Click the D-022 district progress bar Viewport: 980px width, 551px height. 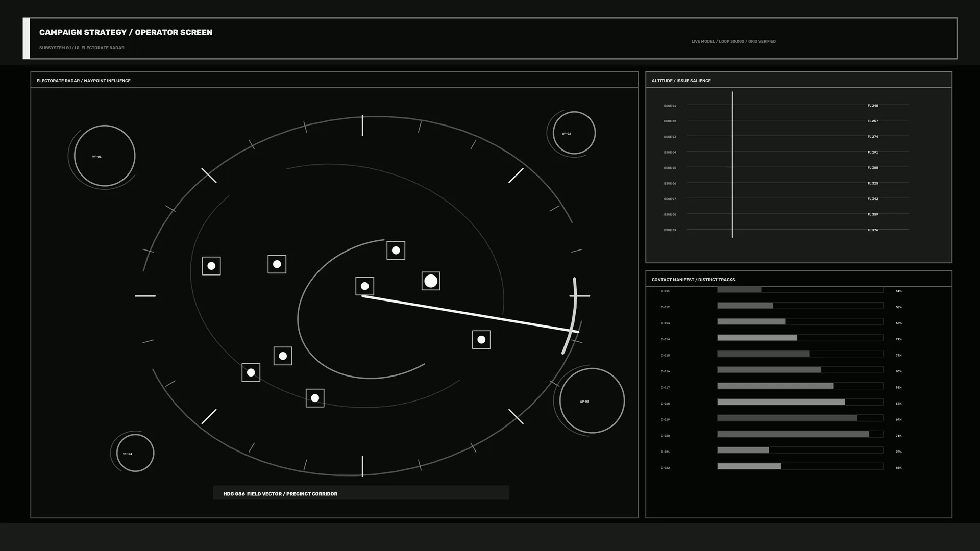(x=800, y=466)
